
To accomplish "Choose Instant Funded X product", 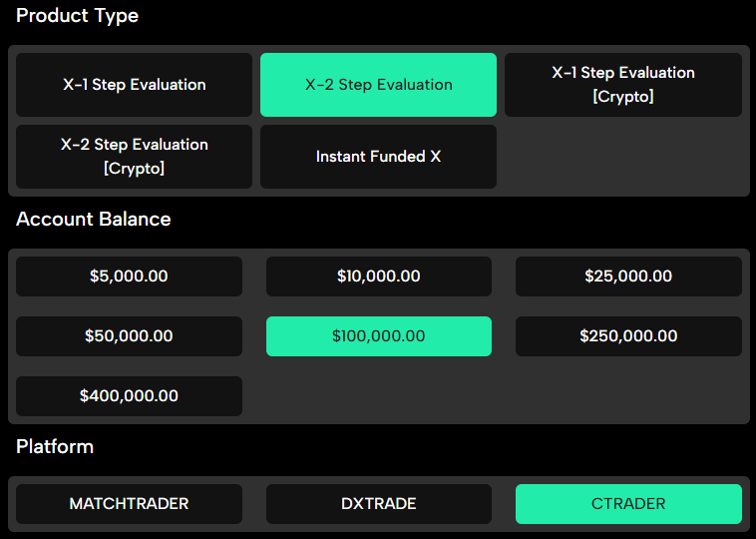I will click(x=378, y=157).
